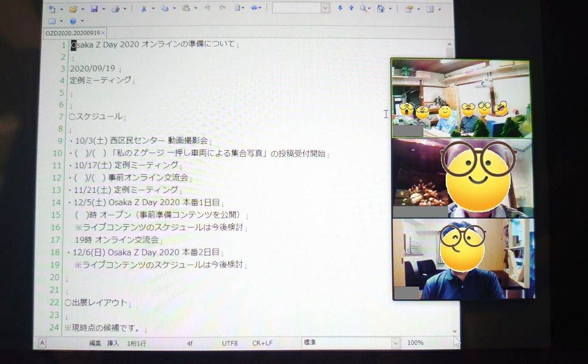
Task: Click the 'A' input mode icon in status bar
Action: (x=42, y=343)
